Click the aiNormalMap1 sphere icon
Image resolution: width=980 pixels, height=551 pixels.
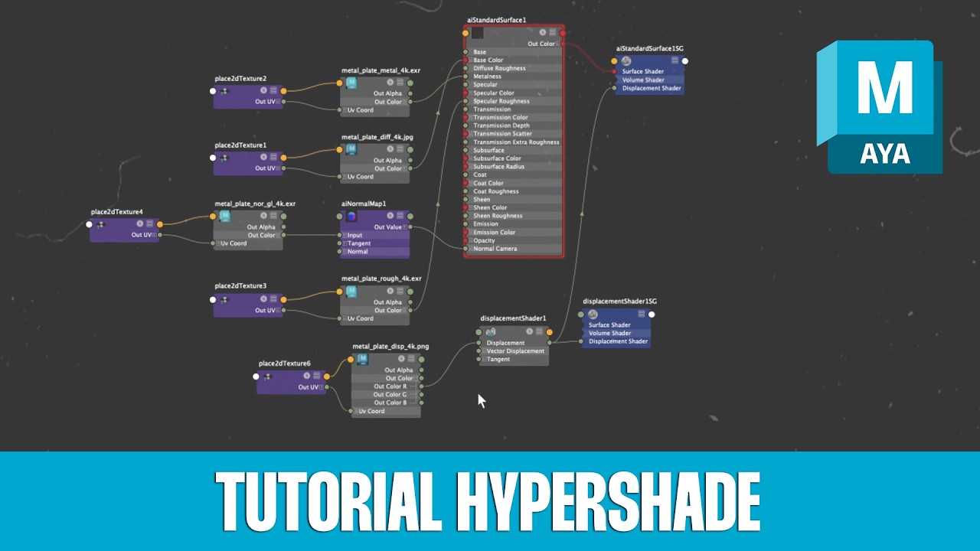tap(351, 216)
